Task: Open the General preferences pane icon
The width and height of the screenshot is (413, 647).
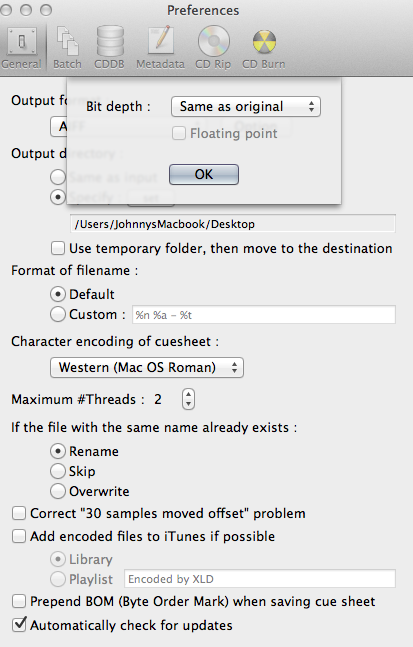Action: 21,41
